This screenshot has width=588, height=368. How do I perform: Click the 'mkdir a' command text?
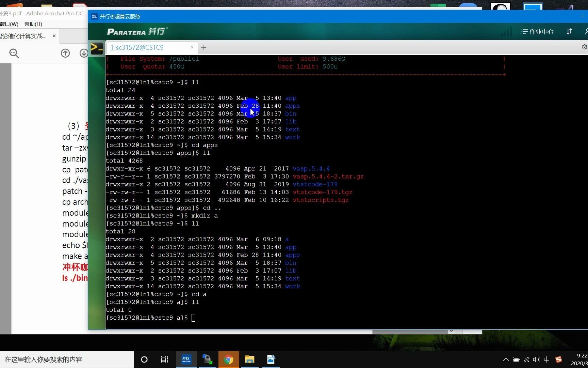tap(205, 216)
